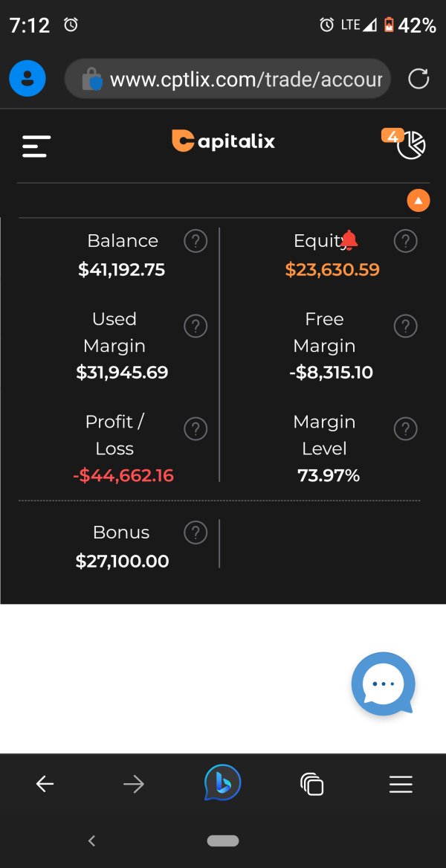
Task: Tap the Bonus help question mark
Action: 195,532
